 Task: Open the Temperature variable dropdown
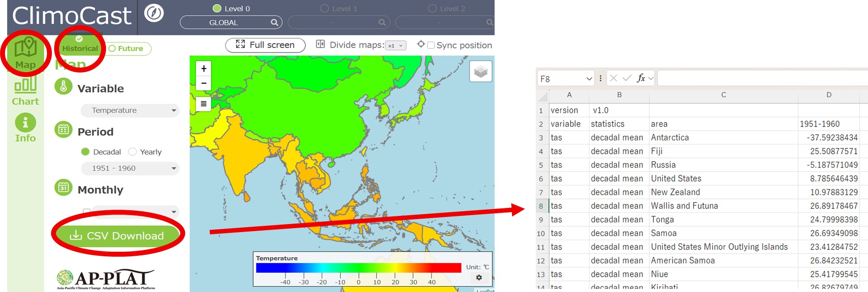[130, 110]
